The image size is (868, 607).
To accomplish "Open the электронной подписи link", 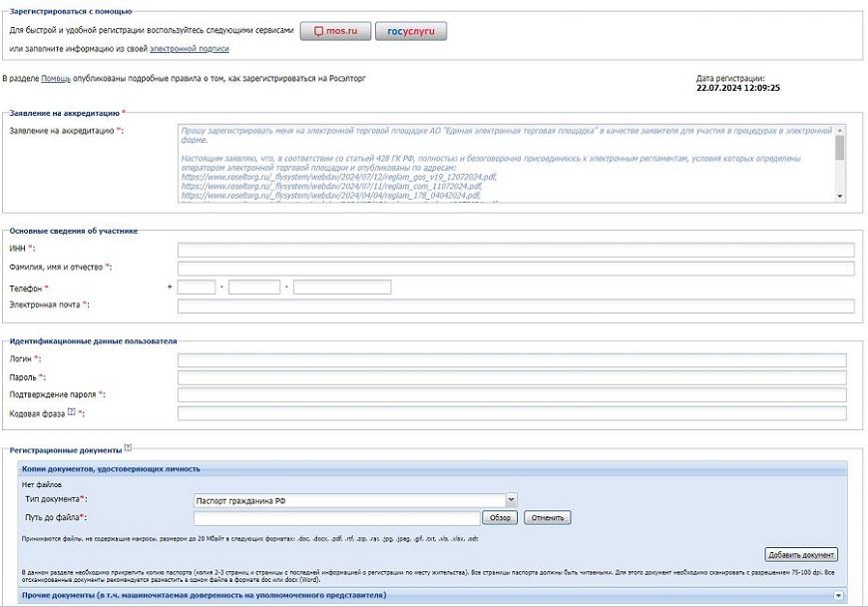I will (190, 49).
